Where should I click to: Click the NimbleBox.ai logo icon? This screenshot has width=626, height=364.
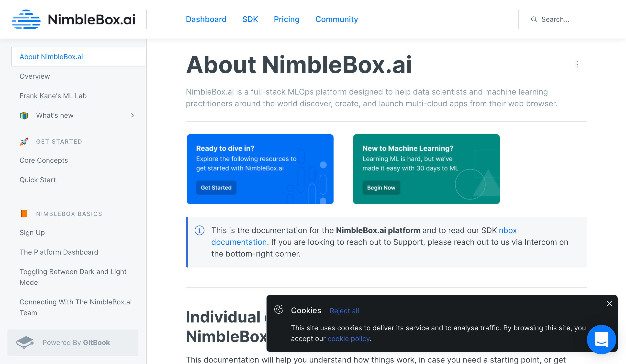coord(26,19)
